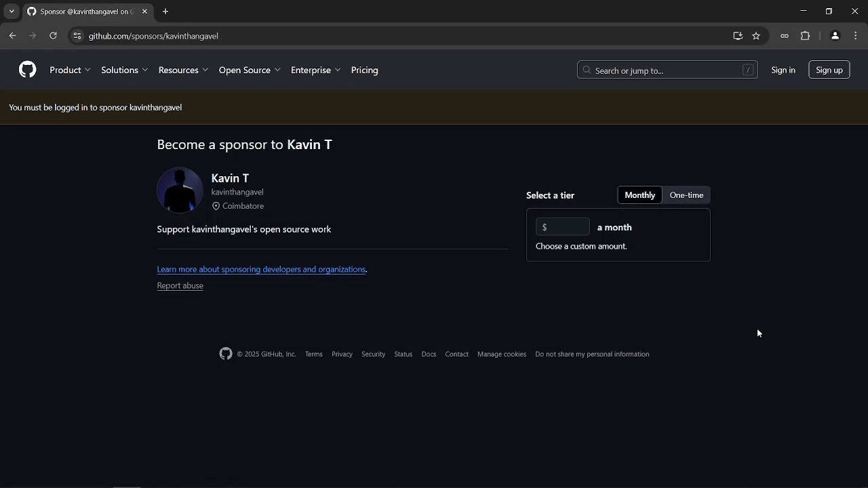The image size is (868, 488).
Task: Select the Sponsor @kavinthangavel browser tab
Action: (x=87, y=12)
